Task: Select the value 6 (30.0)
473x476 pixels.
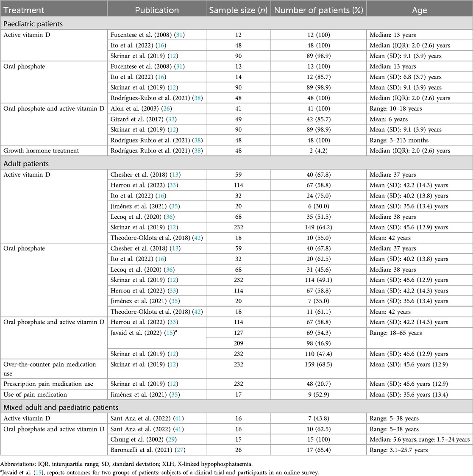Action: tap(318, 206)
